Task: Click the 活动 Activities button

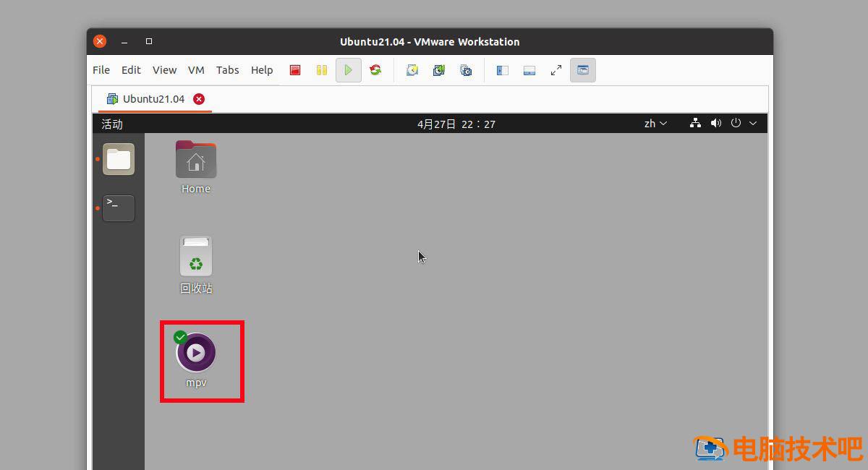Action: (111, 124)
